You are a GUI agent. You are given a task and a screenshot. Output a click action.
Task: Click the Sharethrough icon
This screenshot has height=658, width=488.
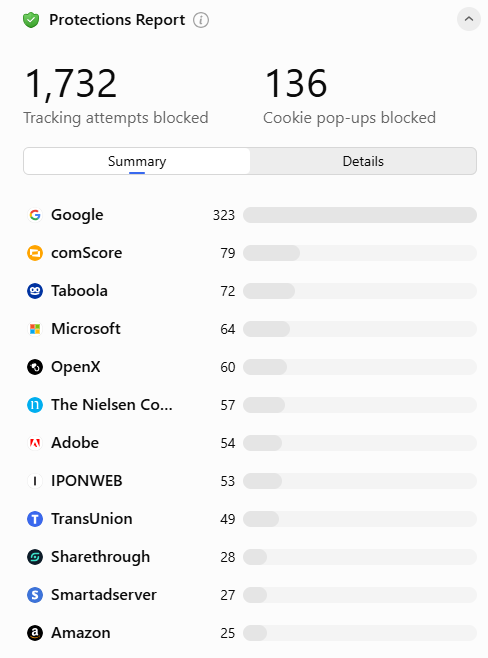tap(35, 557)
